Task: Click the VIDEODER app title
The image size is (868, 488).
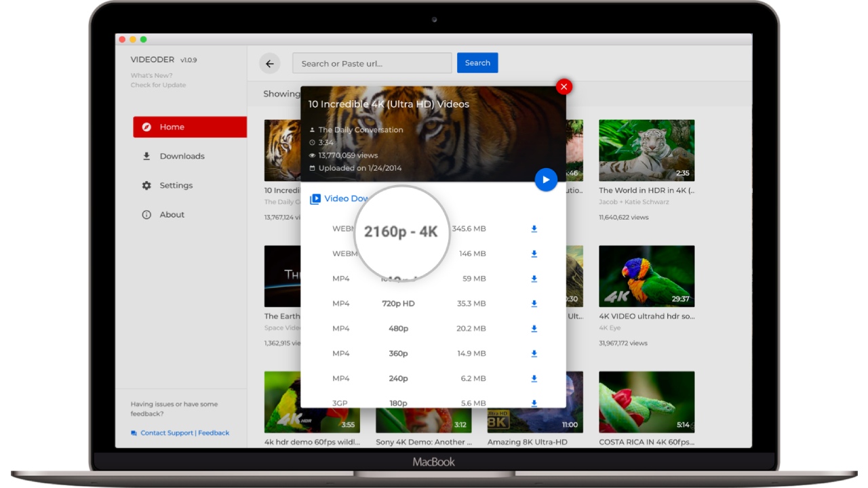Action: tap(153, 60)
